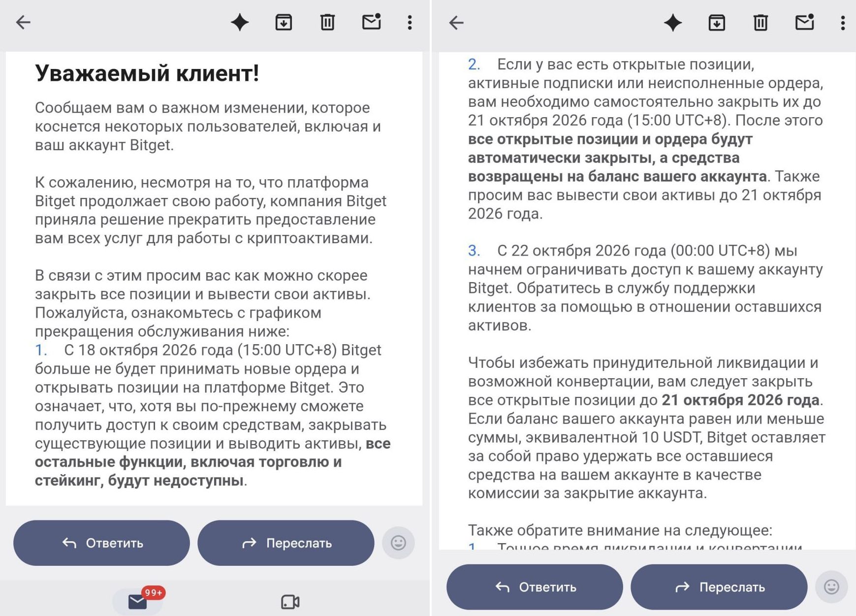Open more options menu in left screen
Image resolution: width=856 pixels, height=616 pixels.
(410, 22)
